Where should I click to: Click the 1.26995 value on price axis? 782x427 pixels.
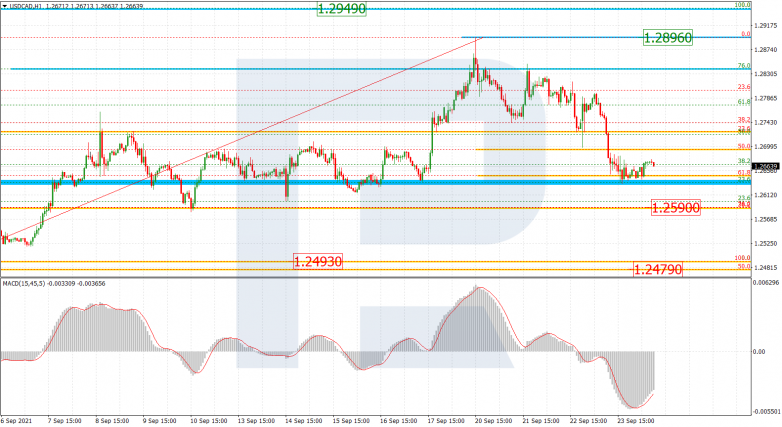(x=767, y=147)
